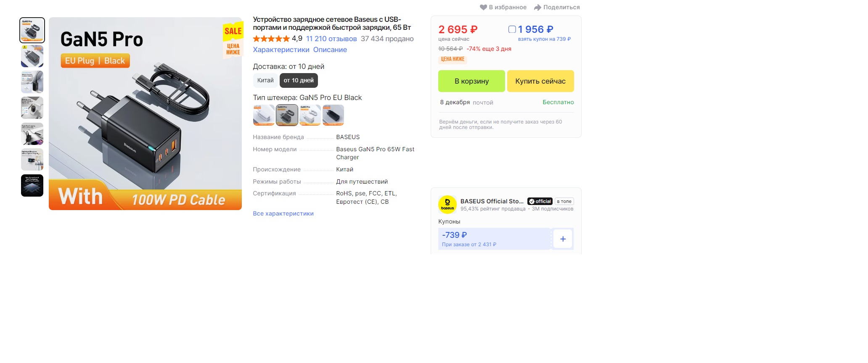Choose the white GaN5 Pro plug variant
868x363 pixels.
point(310,115)
